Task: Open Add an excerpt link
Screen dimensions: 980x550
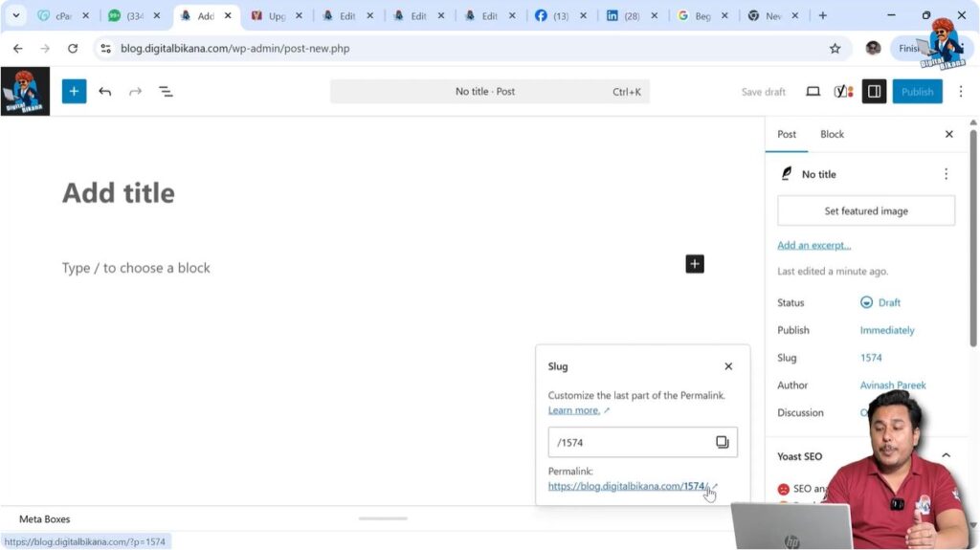Action: 813,245
